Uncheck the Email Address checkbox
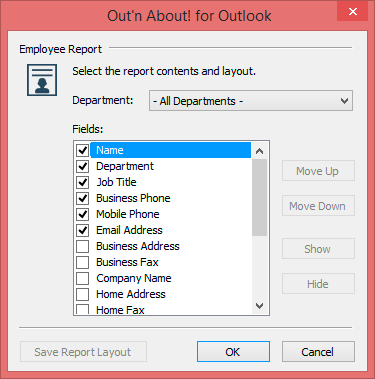Image resolution: width=375 pixels, height=379 pixels. click(x=83, y=230)
